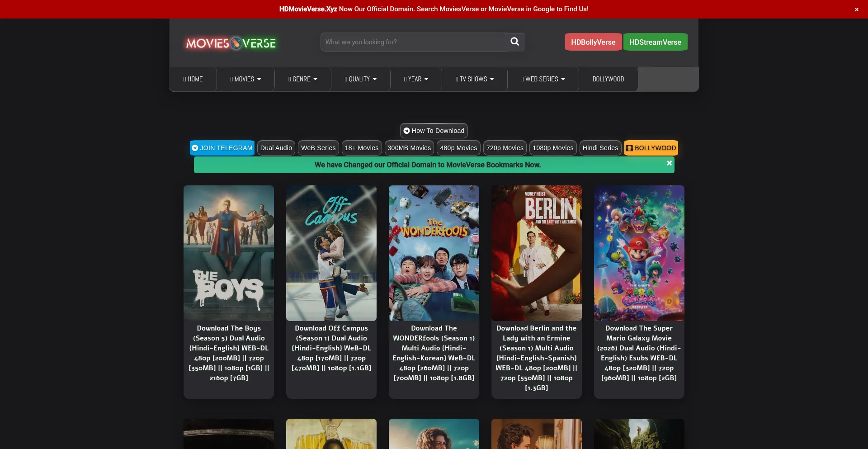This screenshot has width=868, height=449.
Task: Click the orange BOLLYWOOD tag button
Action: [651, 148]
